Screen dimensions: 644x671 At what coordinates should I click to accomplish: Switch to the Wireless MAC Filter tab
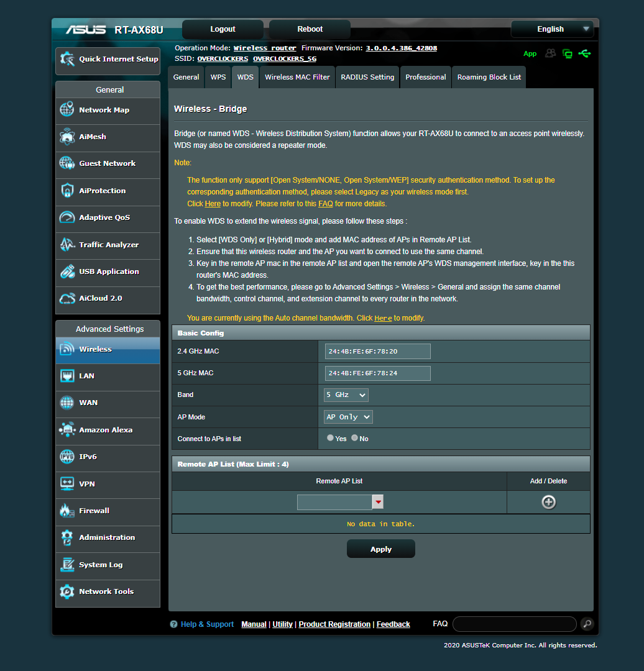297,76
